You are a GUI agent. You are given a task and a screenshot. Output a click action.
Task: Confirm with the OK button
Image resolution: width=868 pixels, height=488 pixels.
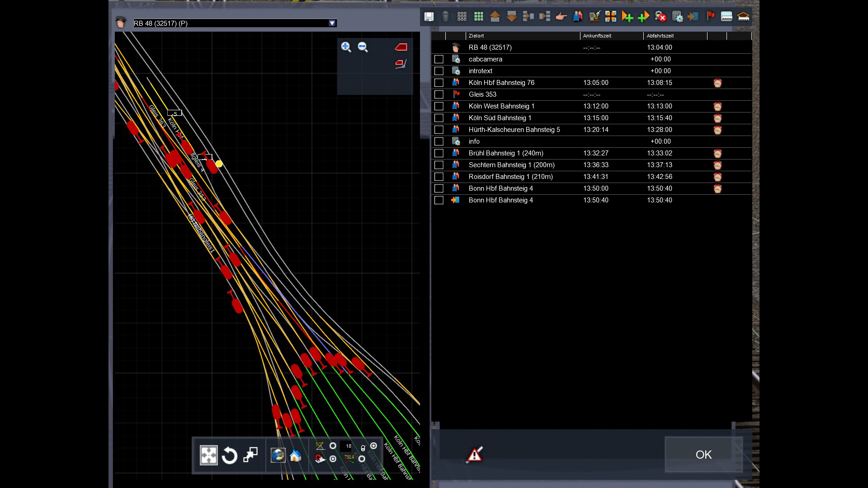704,455
